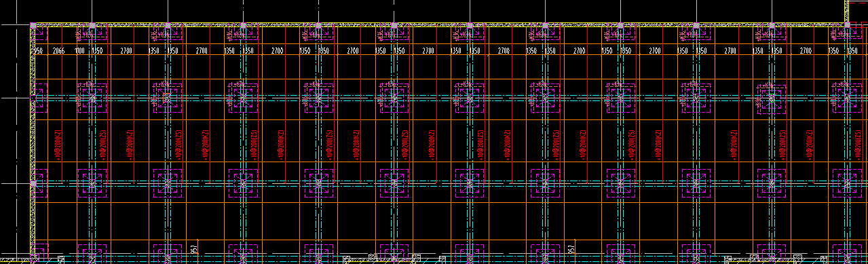
Task: Click the second gray grid grip on the top wall
Action: [x=92, y=26]
